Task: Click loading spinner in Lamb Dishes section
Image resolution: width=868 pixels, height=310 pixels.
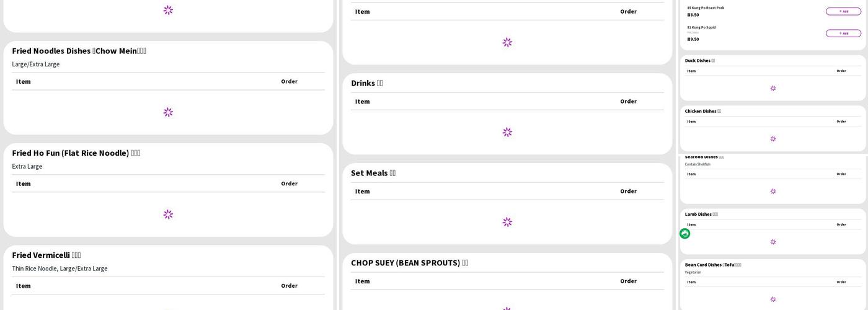Action: [773, 242]
